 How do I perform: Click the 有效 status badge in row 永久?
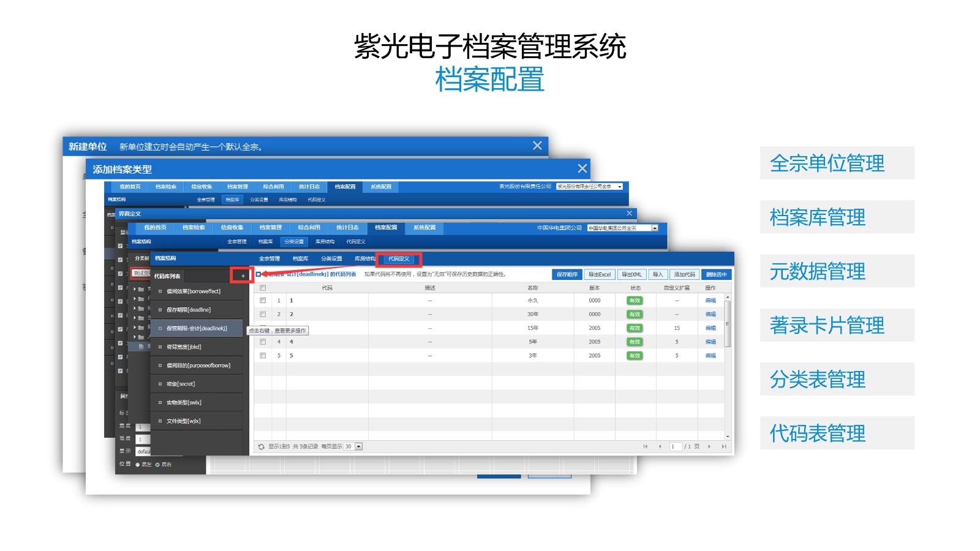point(635,301)
